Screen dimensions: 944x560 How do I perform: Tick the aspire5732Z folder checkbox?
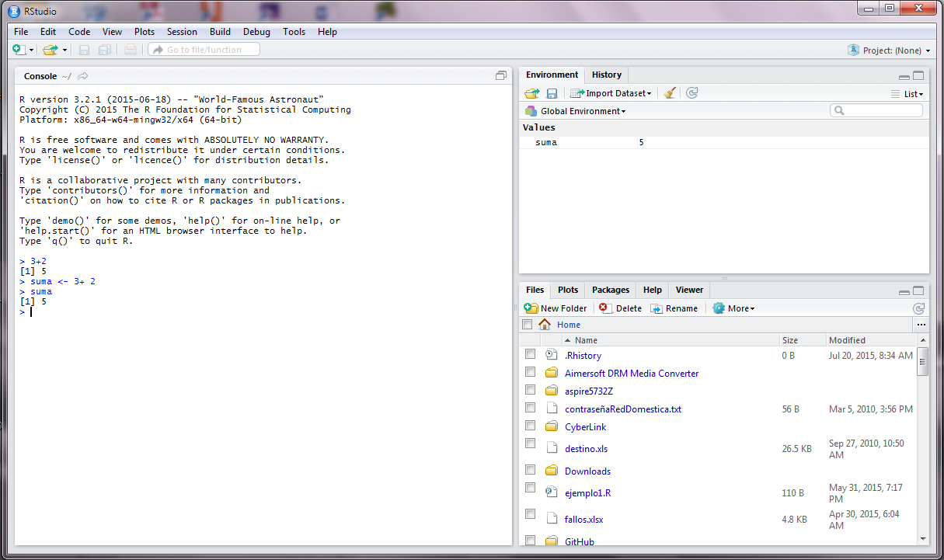[530, 390]
